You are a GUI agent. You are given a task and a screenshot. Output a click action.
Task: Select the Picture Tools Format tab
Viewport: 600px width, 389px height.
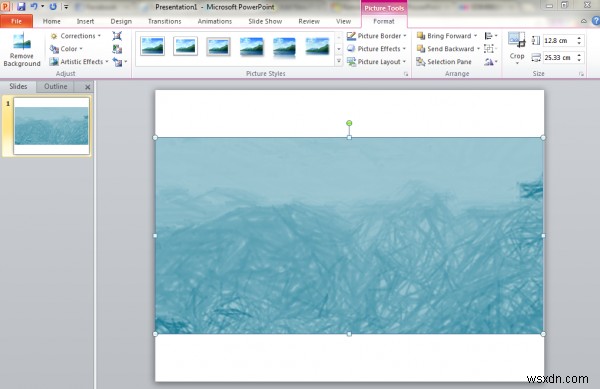tap(384, 21)
